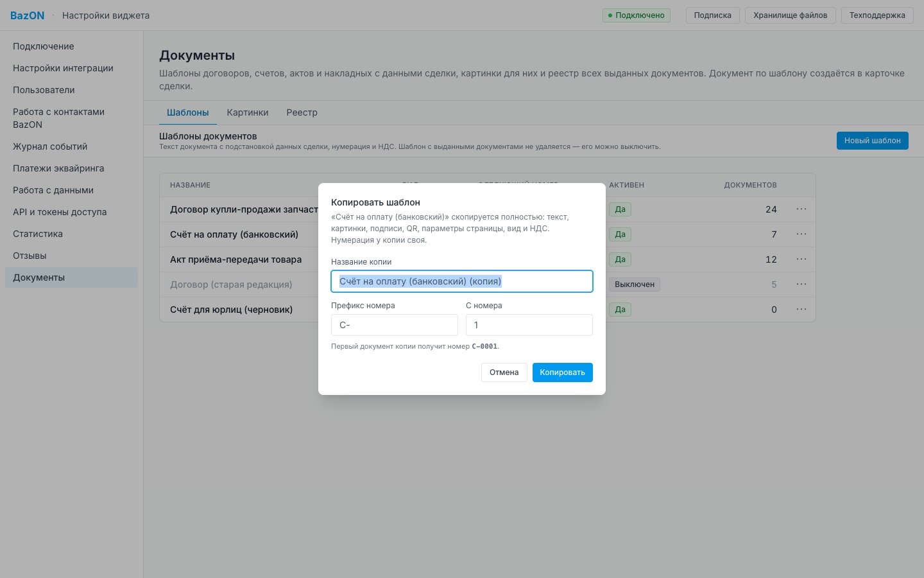Confirm with the Копировать button

coord(562,372)
